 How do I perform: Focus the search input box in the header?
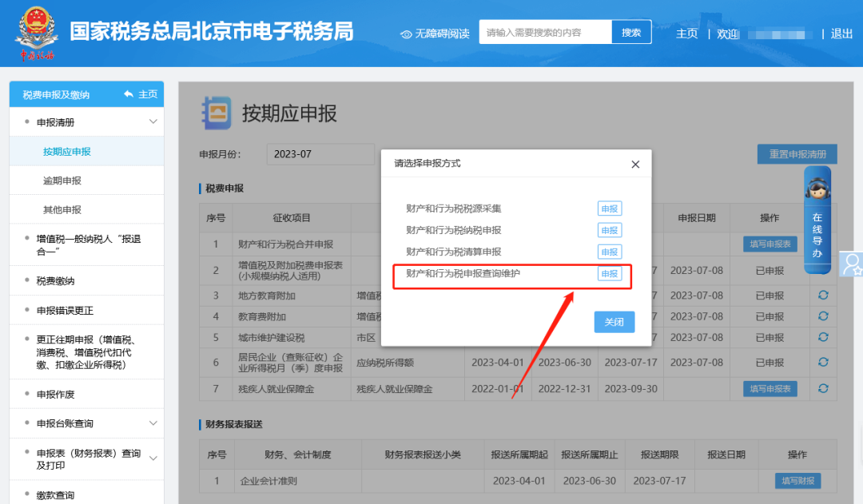(x=545, y=33)
